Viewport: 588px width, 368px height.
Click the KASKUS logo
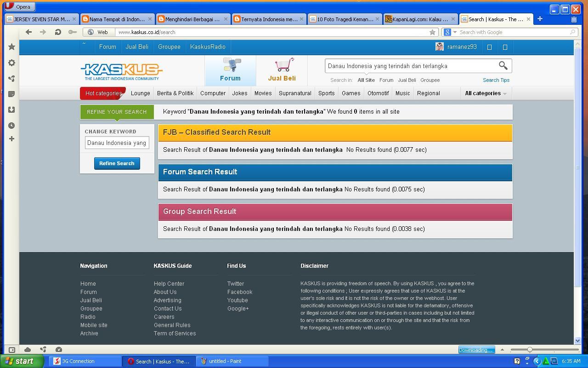tap(121, 71)
